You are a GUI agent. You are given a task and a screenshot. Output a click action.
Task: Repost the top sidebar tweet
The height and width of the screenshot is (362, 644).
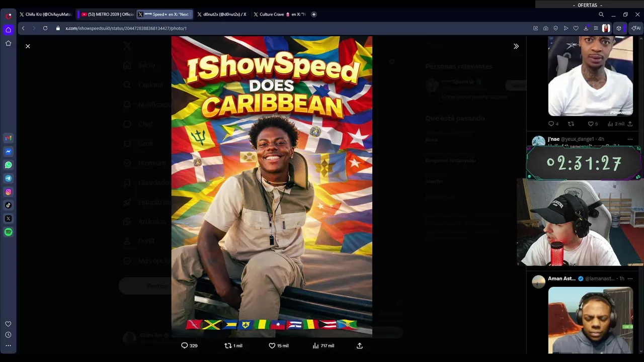click(x=571, y=124)
